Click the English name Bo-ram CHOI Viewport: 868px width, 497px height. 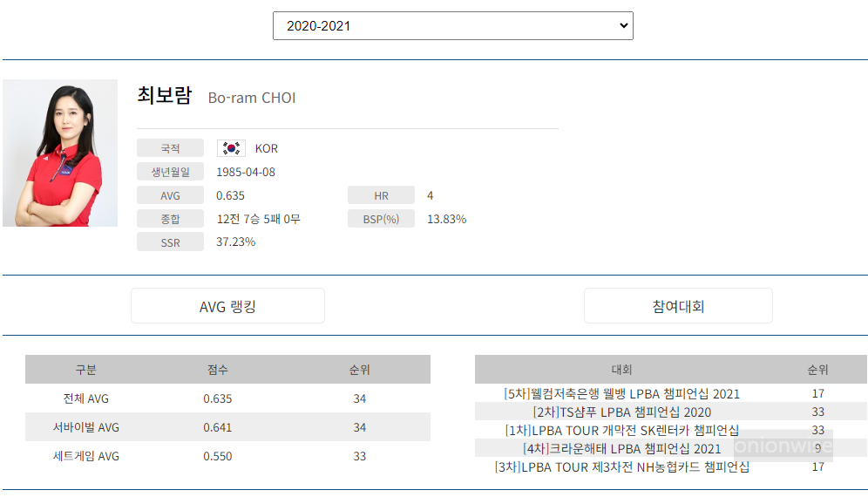coord(252,98)
